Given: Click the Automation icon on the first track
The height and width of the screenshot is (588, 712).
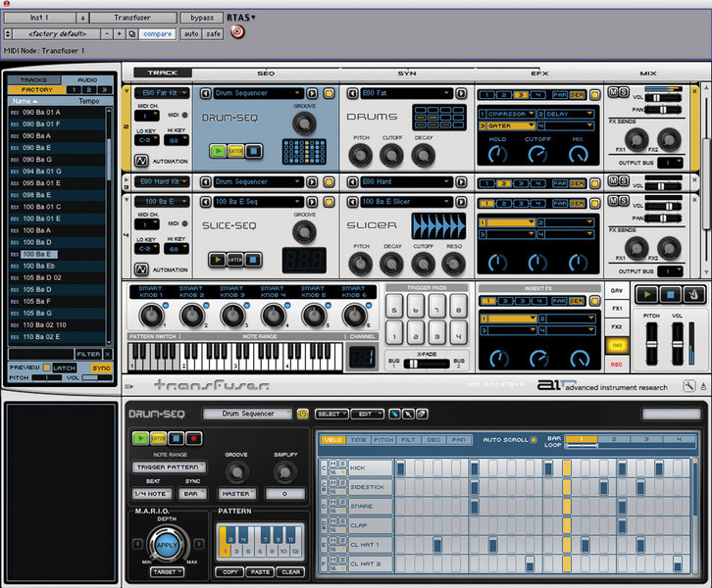Looking at the screenshot, I should click(x=140, y=160).
